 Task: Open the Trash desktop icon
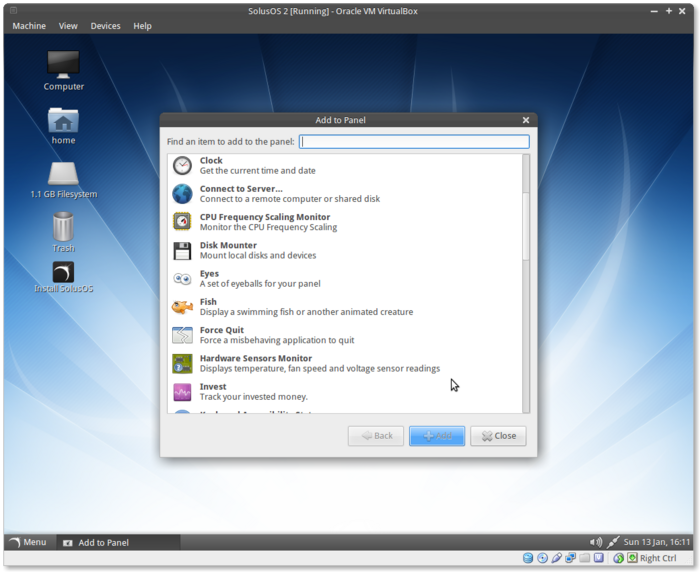coord(63,227)
